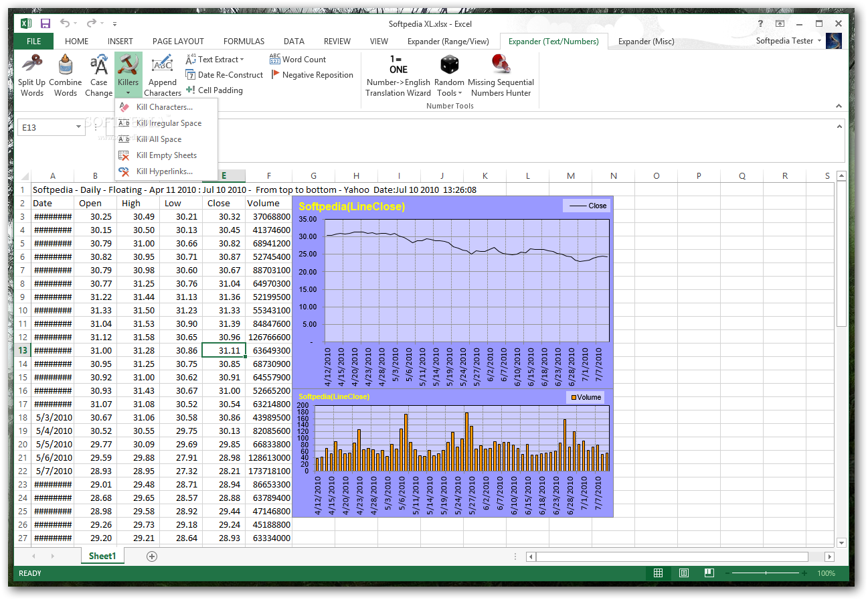868x600 pixels.
Task: Click the Random Tools dice icon
Action: [449, 64]
